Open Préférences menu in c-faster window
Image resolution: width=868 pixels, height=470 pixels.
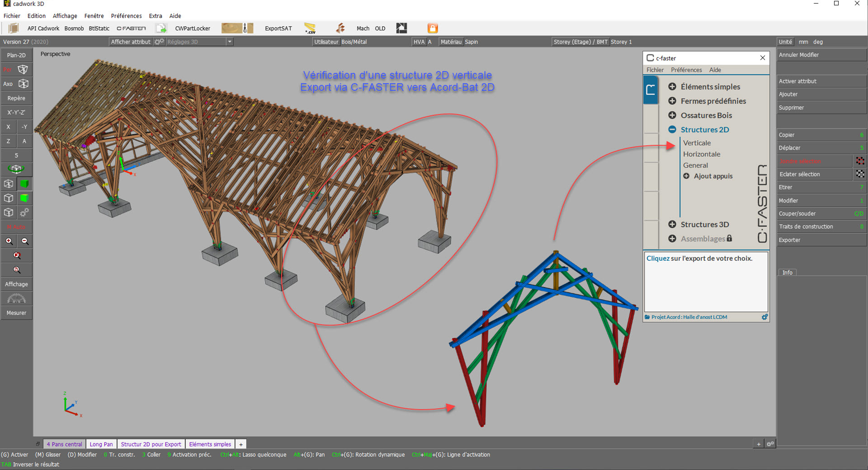686,70
